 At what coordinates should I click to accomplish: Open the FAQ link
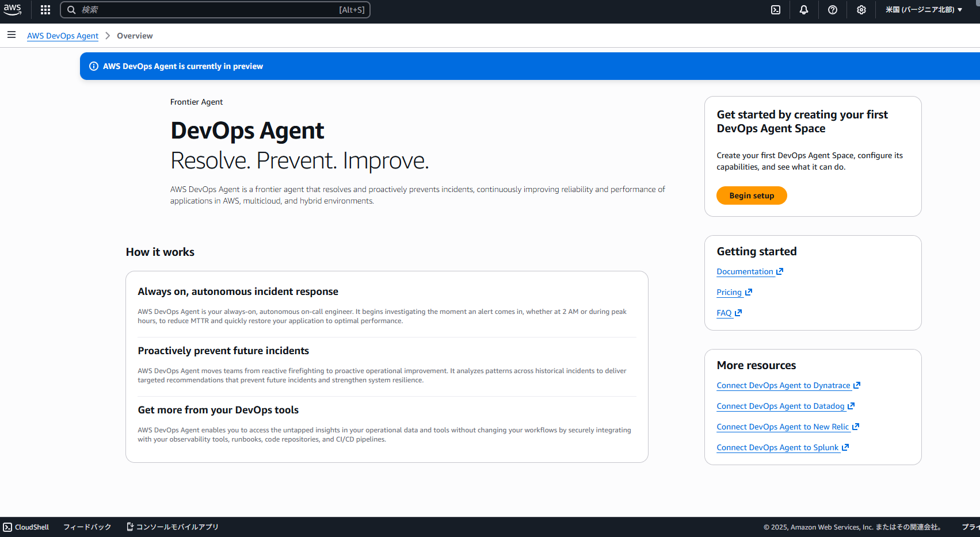pyautogui.click(x=724, y=313)
